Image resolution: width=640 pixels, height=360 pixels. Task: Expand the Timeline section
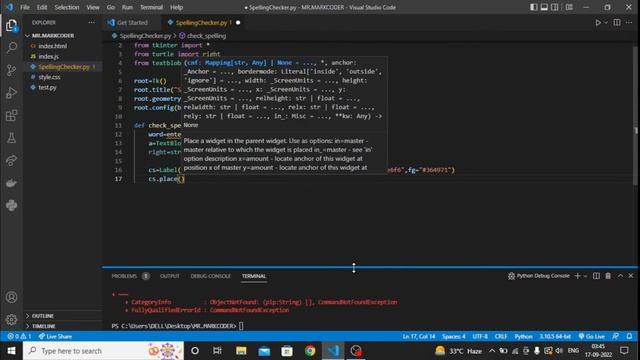coord(43,326)
